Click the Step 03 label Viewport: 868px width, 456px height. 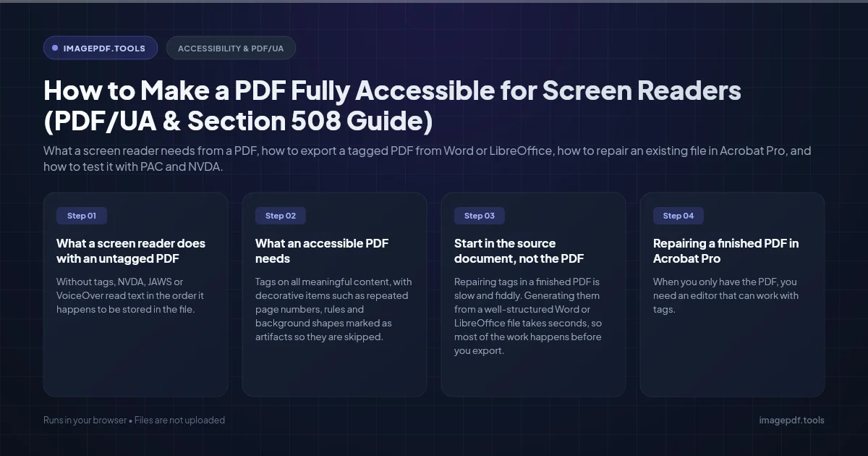click(x=480, y=216)
